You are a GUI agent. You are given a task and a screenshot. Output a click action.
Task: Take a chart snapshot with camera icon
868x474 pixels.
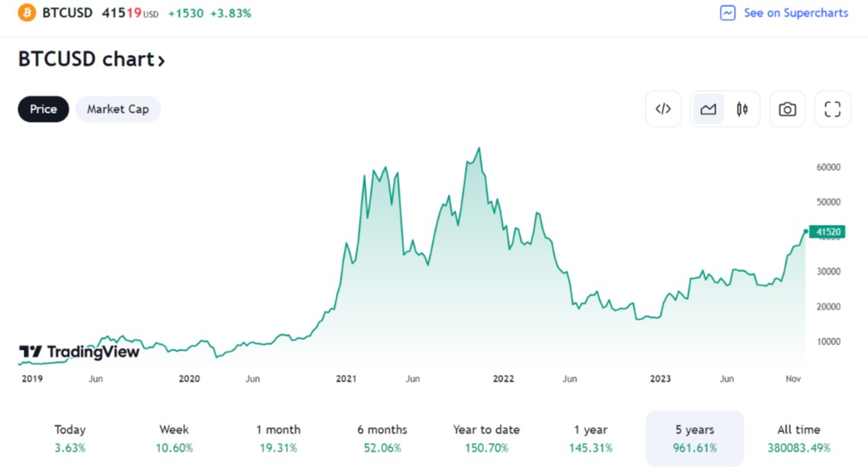pos(787,109)
